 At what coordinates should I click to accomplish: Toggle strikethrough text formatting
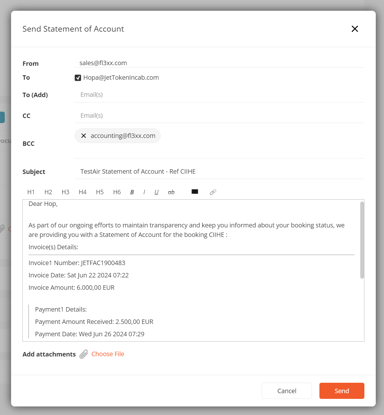(171, 192)
